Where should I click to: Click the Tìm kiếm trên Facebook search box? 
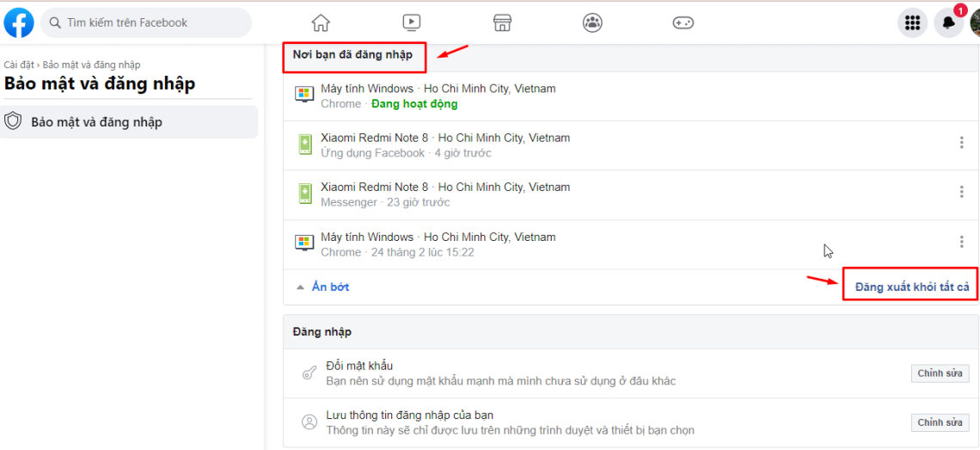pyautogui.click(x=146, y=22)
